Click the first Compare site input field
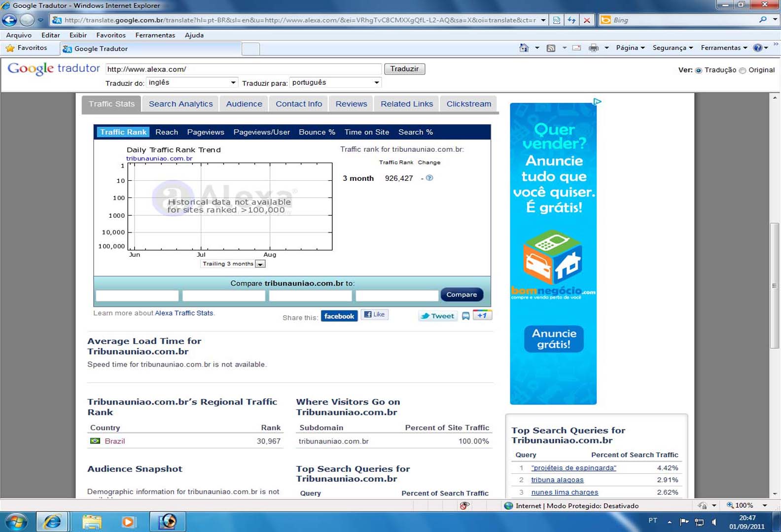This screenshot has height=532, width=781. pyautogui.click(x=137, y=295)
